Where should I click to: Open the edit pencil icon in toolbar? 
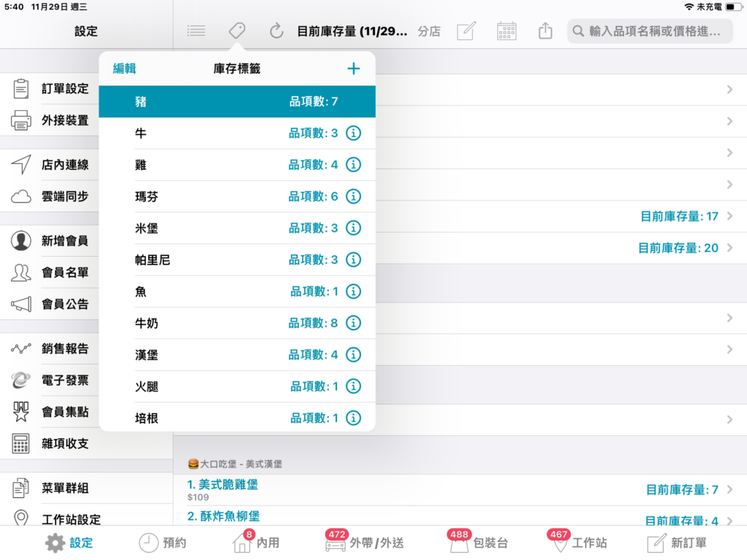(x=466, y=31)
